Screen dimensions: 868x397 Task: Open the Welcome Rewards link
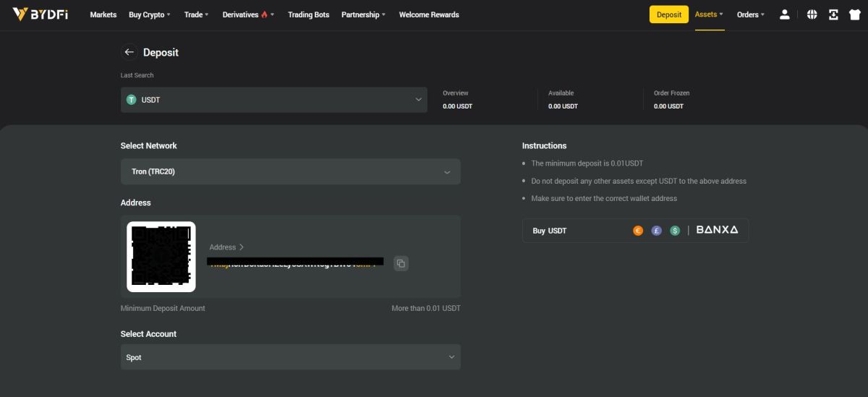428,14
